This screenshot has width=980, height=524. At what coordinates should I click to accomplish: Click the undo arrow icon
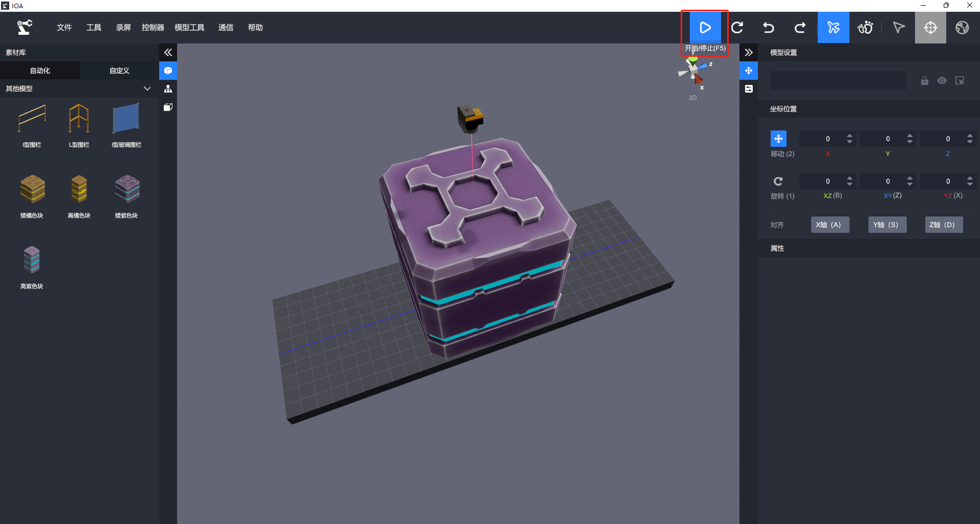click(769, 28)
